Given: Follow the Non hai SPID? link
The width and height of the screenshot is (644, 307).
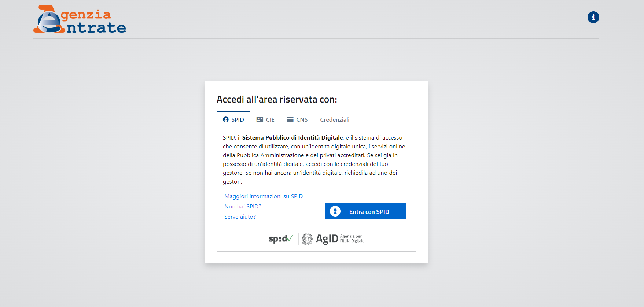Looking at the screenshot, I should pos(243,207).
